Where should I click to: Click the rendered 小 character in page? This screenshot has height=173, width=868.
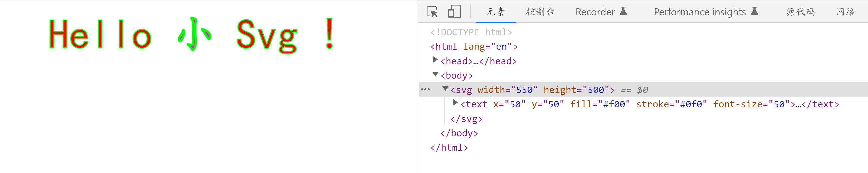pyautogui.click(x=194, y=34)
